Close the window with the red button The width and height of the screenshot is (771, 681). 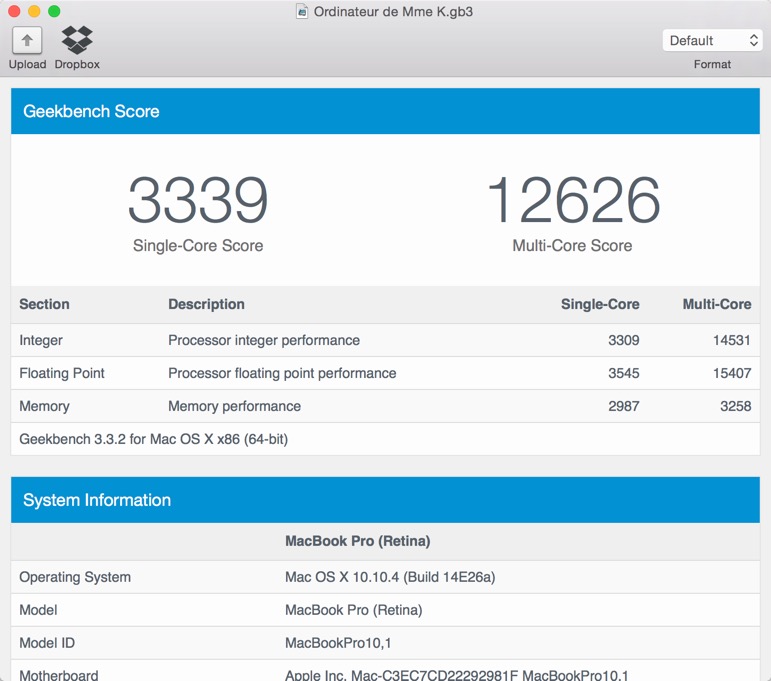point(14,11)
